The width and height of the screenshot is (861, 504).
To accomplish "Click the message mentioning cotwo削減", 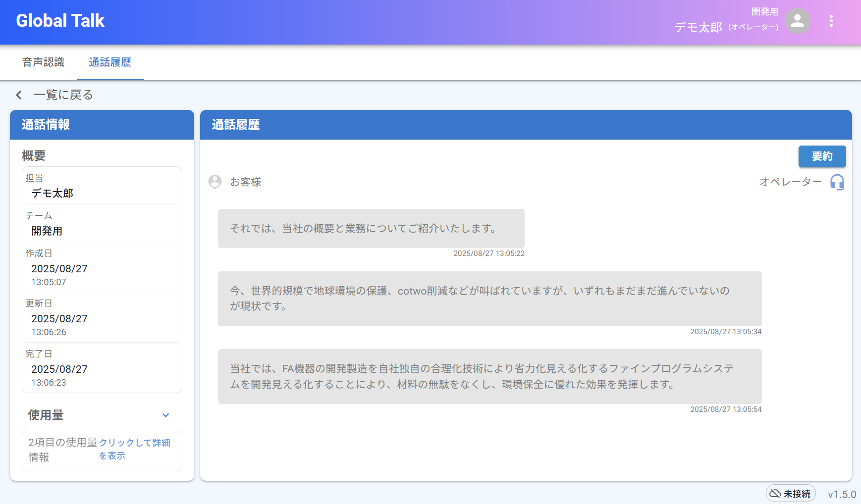I will (x=489, y=298).
